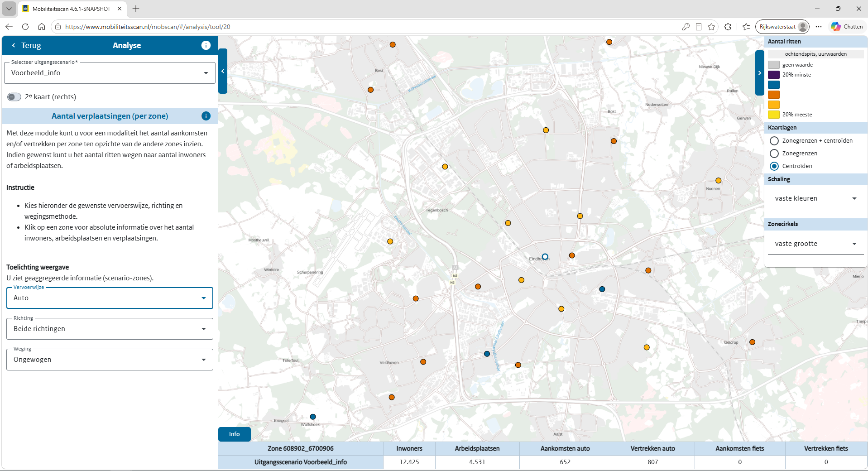The image size is (868, 471).
Task: Collapse the left panel with arrow handle
Action: pyautogui.click(x=222, y=71)
